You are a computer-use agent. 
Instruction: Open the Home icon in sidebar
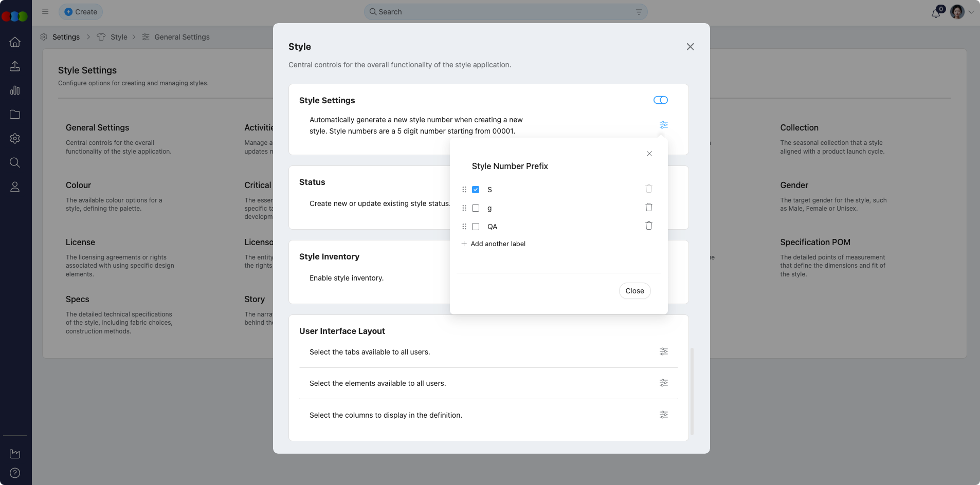pos(15,42)
